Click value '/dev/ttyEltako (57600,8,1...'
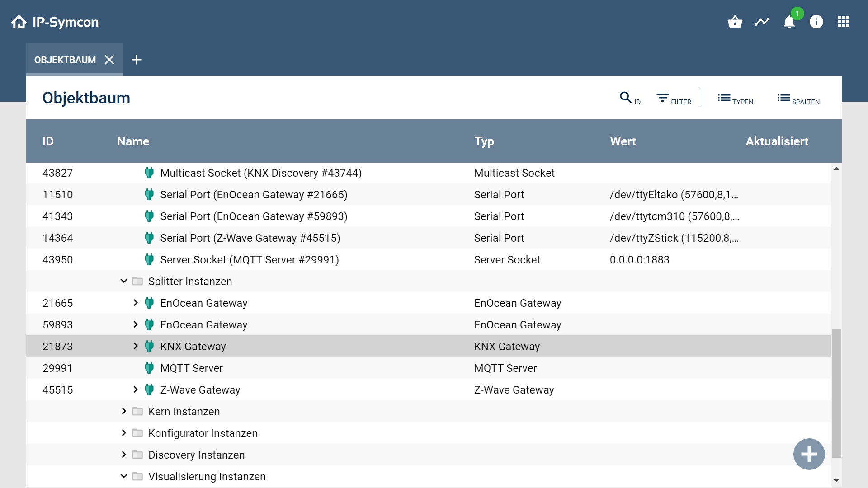This screenshot has width=868, height=488. tap(674, 195)
